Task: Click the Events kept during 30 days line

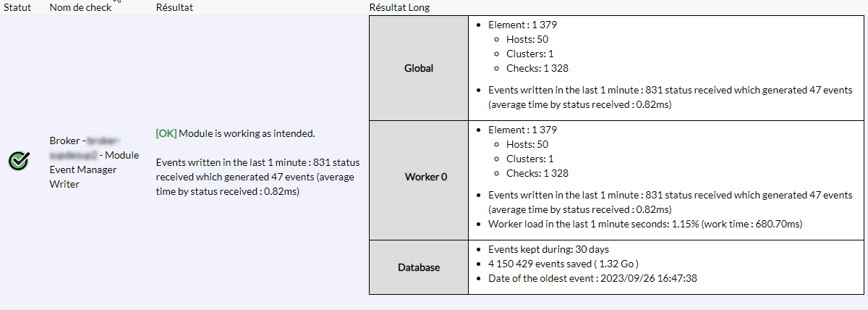Action: 542,249
